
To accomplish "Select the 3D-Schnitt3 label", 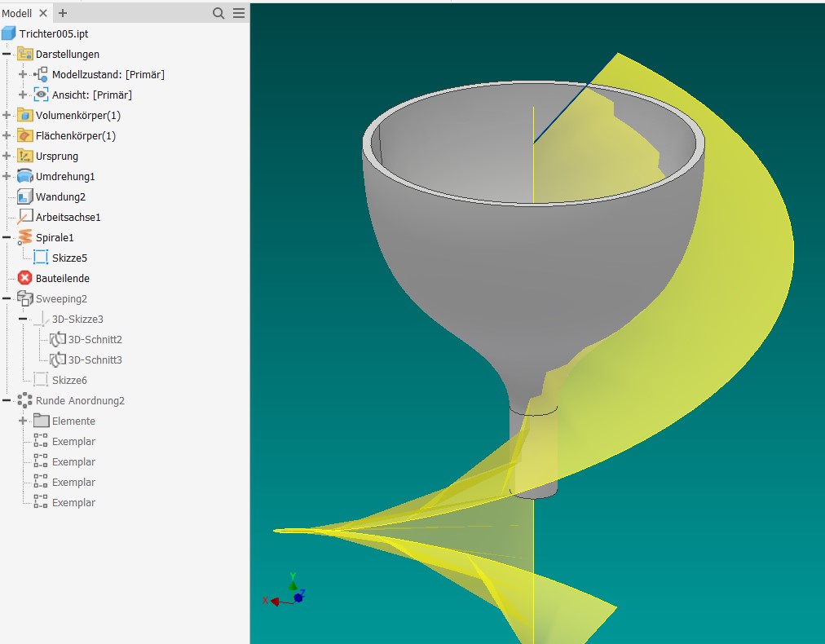I will [95, 359].
